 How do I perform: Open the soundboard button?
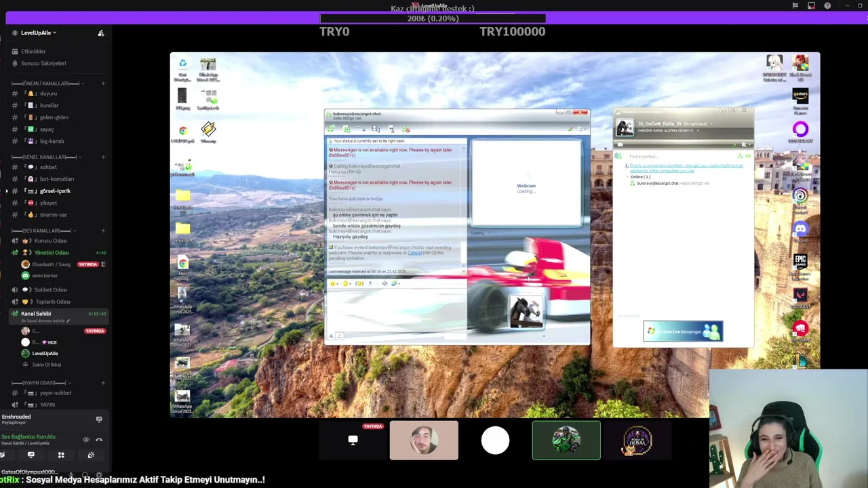(91, 455)
